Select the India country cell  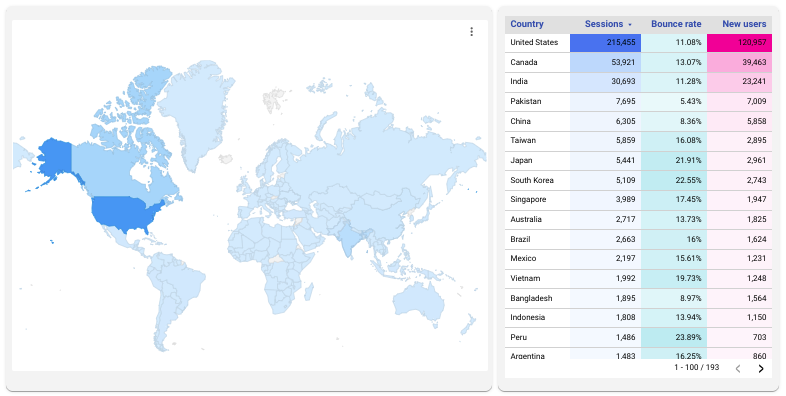[537, 82]
